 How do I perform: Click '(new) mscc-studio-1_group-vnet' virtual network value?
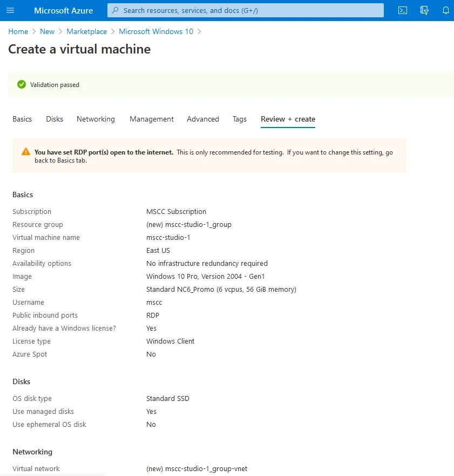[196, 469]
